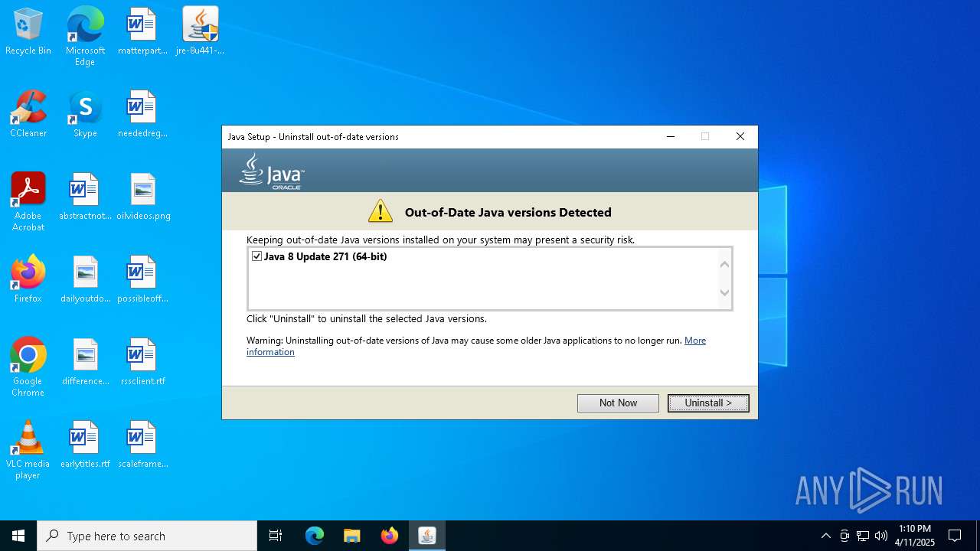Image resolution: width=980 pixels, height=551 pixels.
Task: Open the Microsoft Edge desktop shortcut
Action: 85,36
